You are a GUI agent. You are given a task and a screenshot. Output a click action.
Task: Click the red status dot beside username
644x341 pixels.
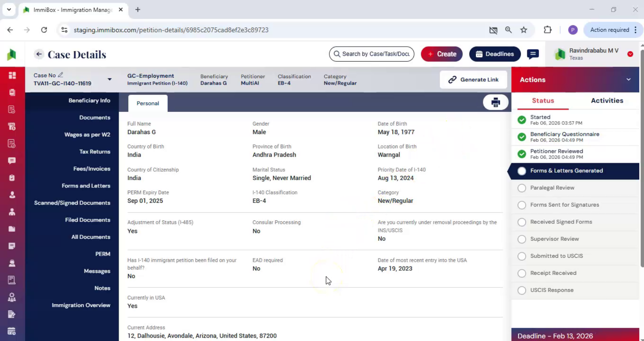click(x=630, y=54)
